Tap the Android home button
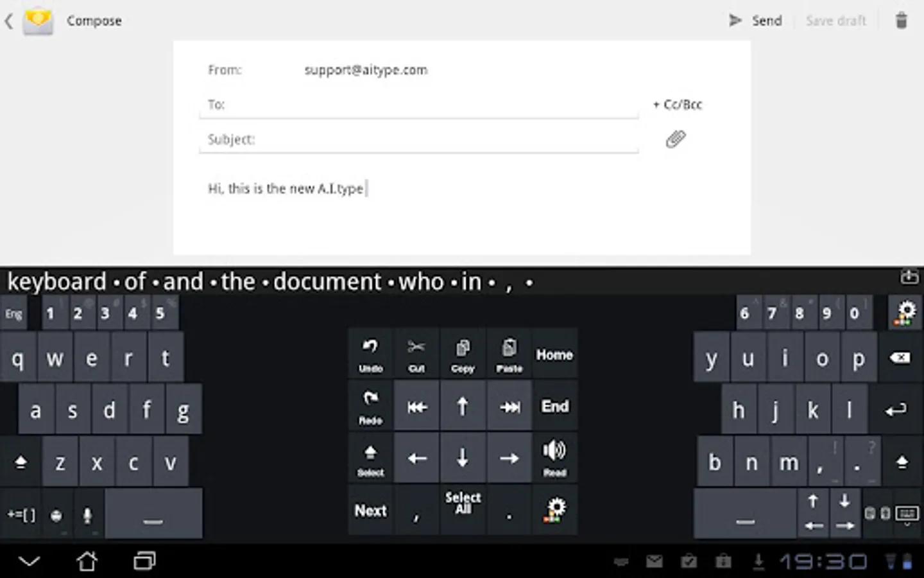 [87, 561]
